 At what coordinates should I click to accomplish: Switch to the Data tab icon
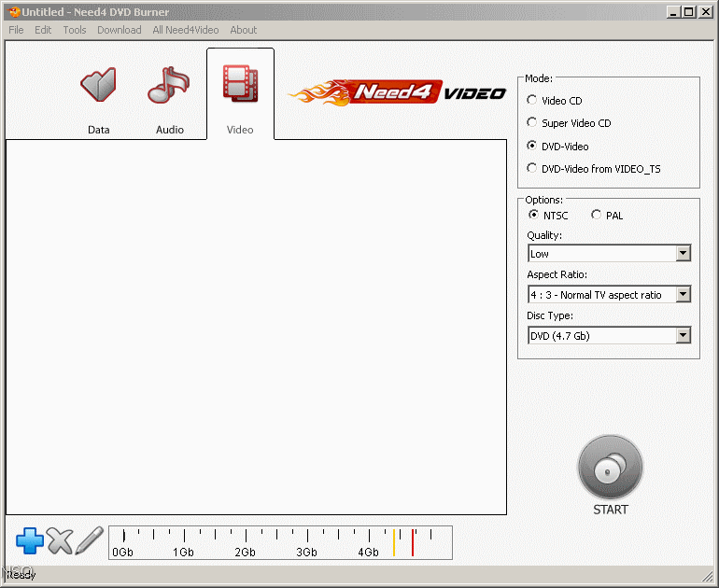pyautogui.click(x=98, y=85)
